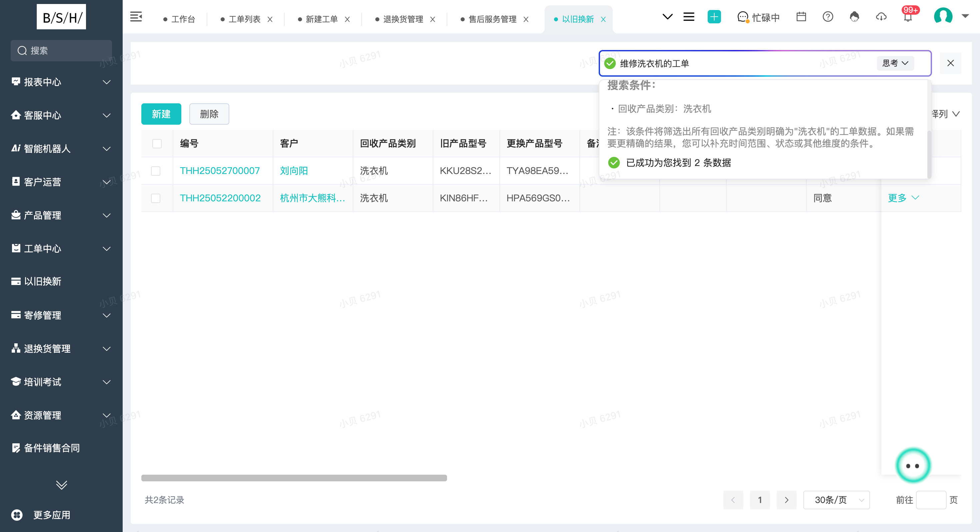
Task: Click the user avatar in top bar
Action: 943,16
